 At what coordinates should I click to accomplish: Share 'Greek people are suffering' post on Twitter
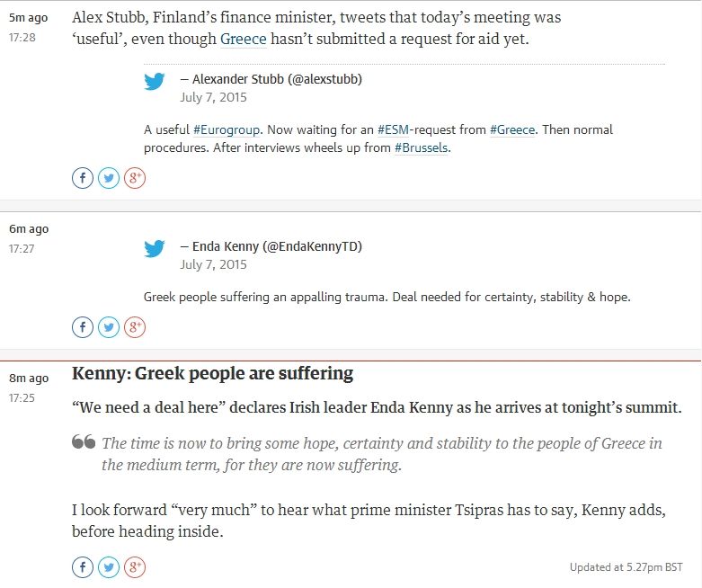tap(109, 567)
